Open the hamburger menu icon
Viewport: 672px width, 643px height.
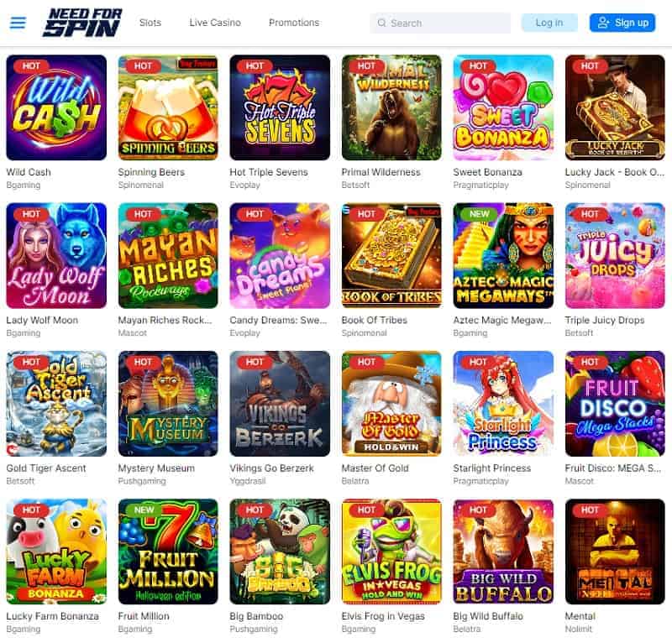[18, 23]
